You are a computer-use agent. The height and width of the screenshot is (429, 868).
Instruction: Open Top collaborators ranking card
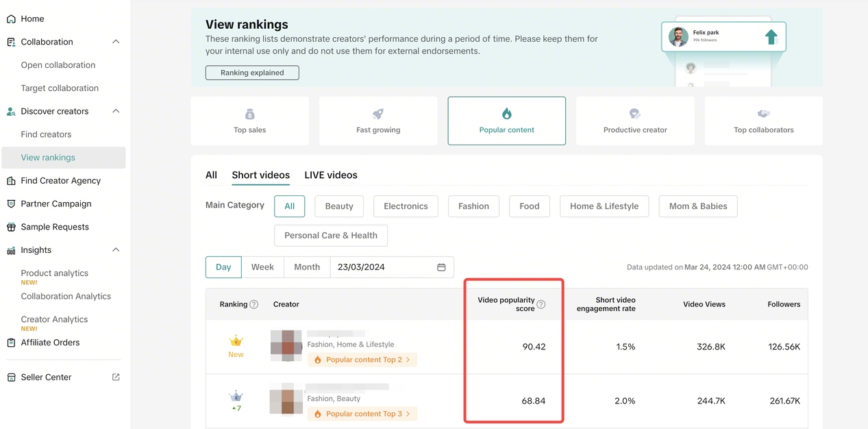tap(763, 121)
